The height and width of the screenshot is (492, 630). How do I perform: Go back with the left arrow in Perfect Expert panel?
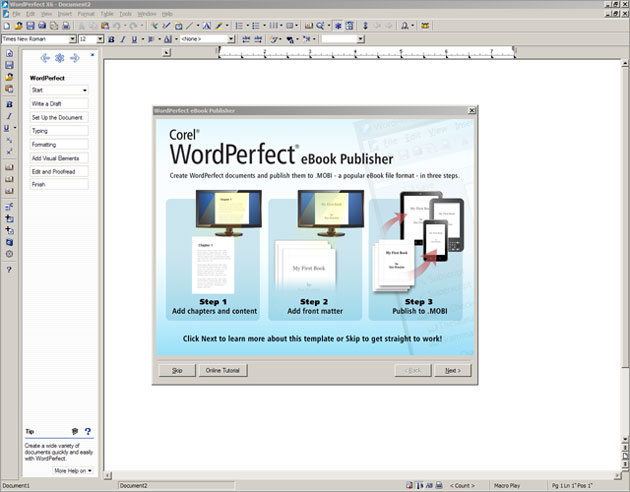click(x=45, y=58)
